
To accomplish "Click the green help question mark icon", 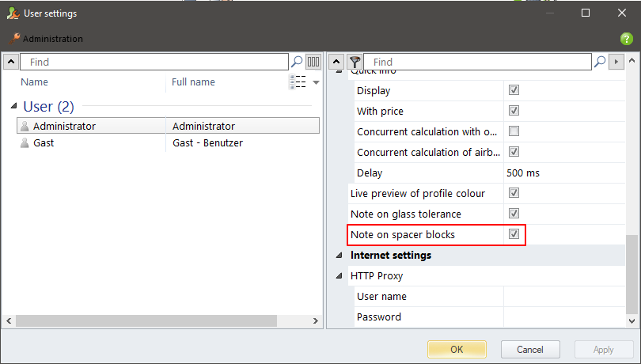I will 627,39.
